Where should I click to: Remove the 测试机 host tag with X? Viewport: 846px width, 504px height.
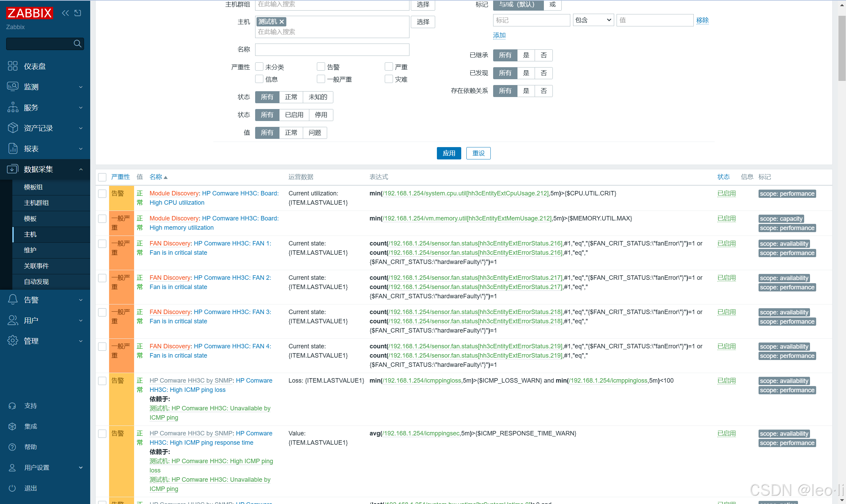[282, 22]
